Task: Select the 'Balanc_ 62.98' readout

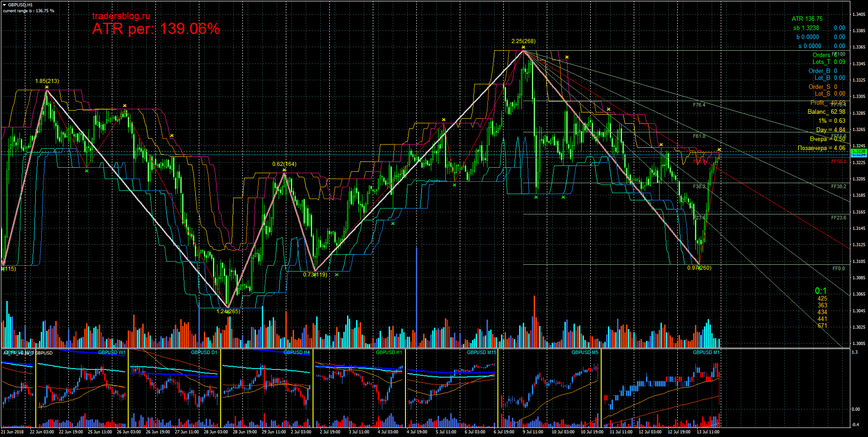Action: pos(826,112)
